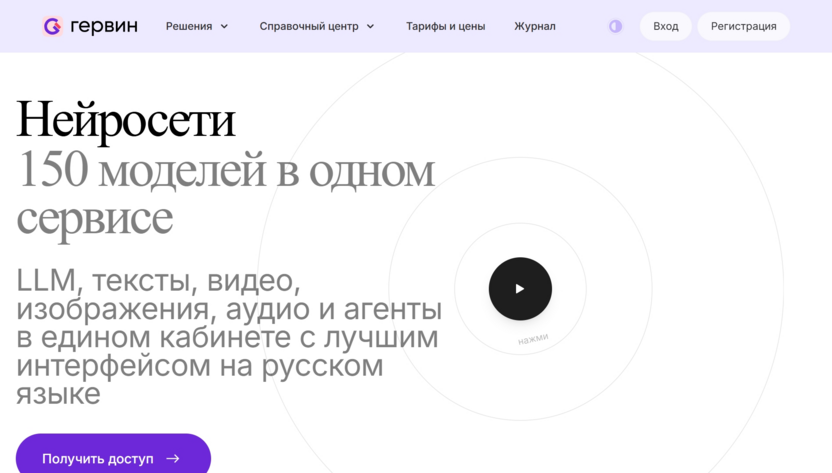Image resolution: width=832 pixels, height=473 pixels.
Task: Open the гервин home link text
Action: [x=103, y=25]
